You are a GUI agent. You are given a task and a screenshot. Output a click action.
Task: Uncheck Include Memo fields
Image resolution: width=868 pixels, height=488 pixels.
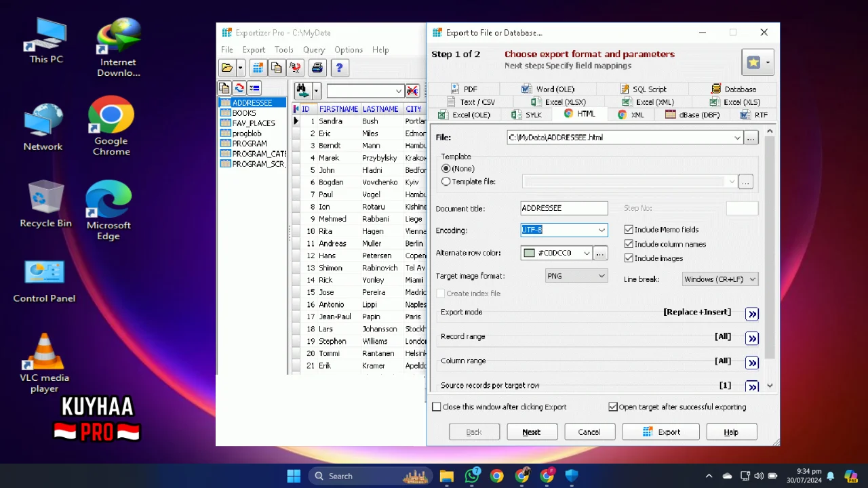[x=629, y=230]
